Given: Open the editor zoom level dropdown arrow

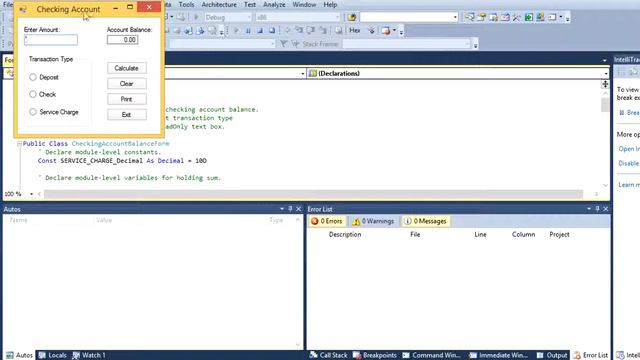Looking at the screenshot, I should coord(31,194).
